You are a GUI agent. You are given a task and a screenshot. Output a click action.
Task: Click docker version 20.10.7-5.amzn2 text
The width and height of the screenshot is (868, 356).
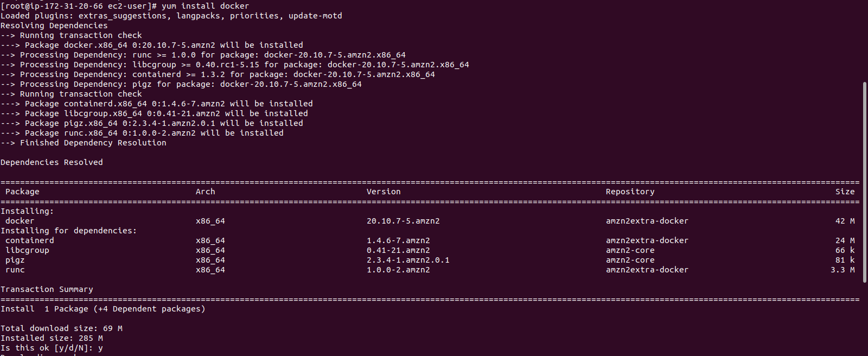(403, 221)
